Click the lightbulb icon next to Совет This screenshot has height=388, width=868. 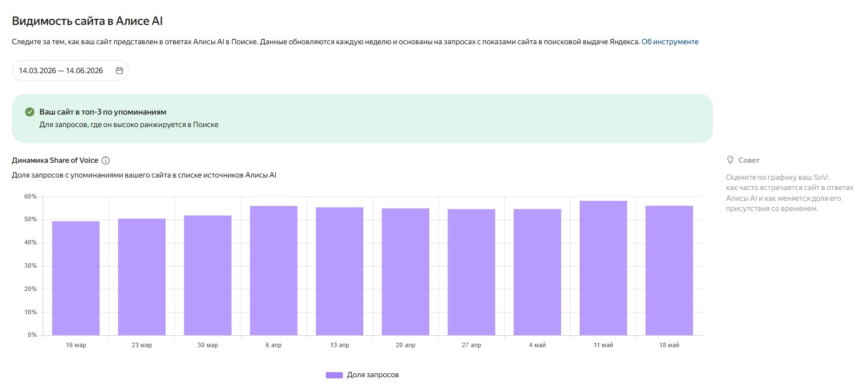[x=730, y=161]
